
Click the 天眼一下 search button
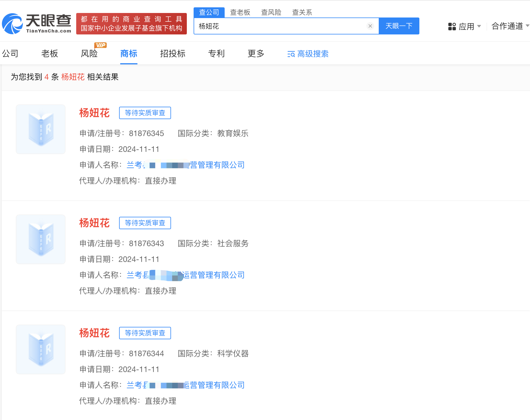click(x=399, y=26)
